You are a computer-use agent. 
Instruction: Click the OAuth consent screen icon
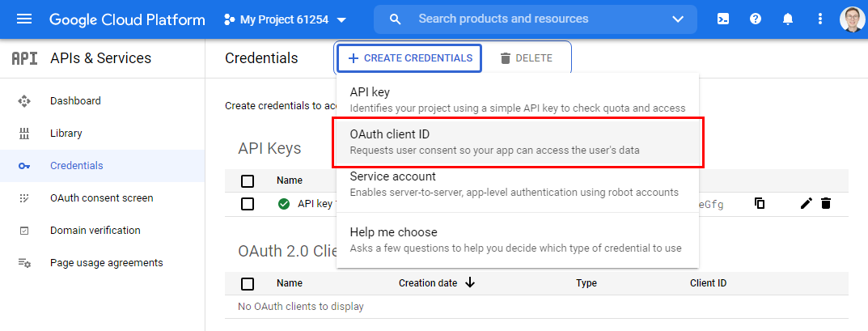coord(23,197)
